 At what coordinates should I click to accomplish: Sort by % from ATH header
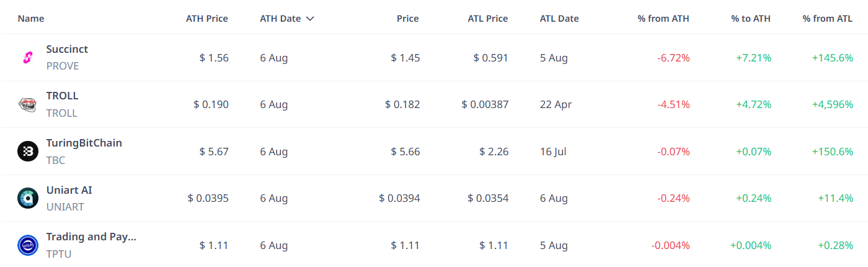663,19
